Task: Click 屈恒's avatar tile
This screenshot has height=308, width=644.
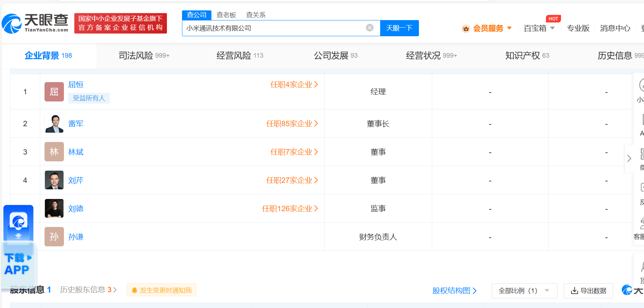Action: [54, 92]
